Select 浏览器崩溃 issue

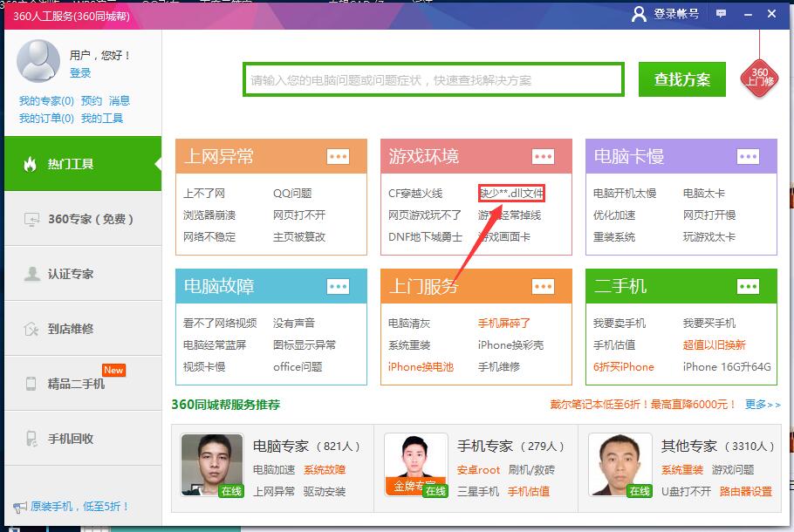click(209, 215)
